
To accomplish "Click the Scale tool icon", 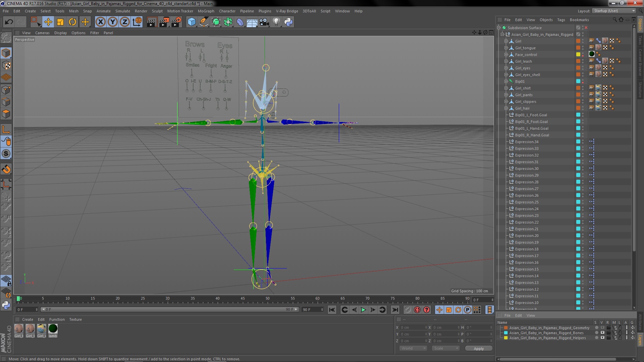I will pyautogui.click(x=60, y=22).
